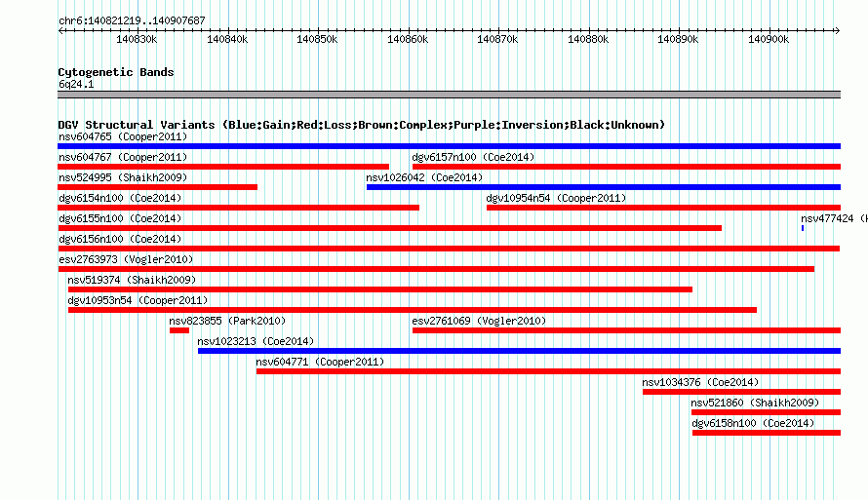Click the chr6:140821219..140907687 coordinates text
Image resolution: width=868 pixels, height=500 pixels.
[132, 20]
